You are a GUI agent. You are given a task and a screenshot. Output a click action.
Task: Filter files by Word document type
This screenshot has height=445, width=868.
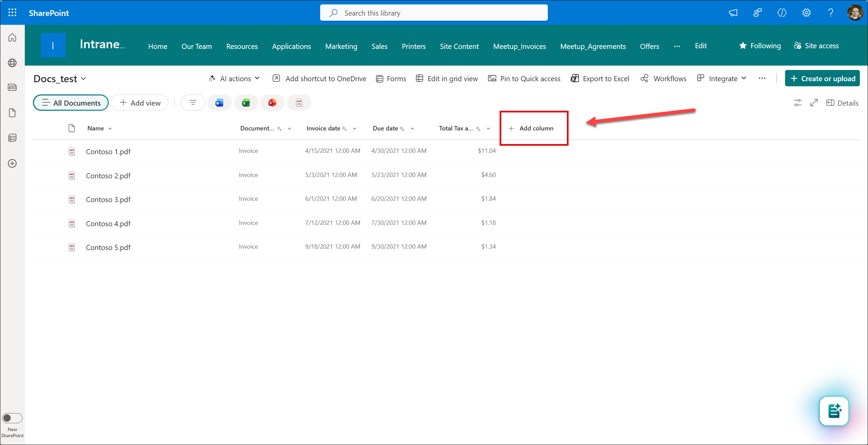(x=219, y=103)
